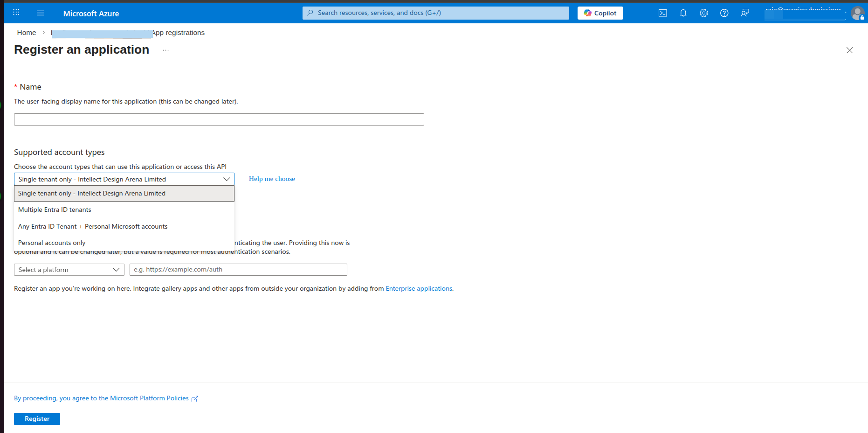868x433 pixels.
Task: Open the Help me choose link
Action: [x=272, y=179]
